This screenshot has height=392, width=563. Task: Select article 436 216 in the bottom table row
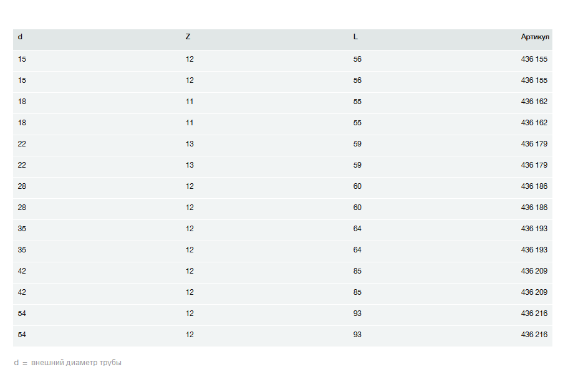(x=534, y=335)
